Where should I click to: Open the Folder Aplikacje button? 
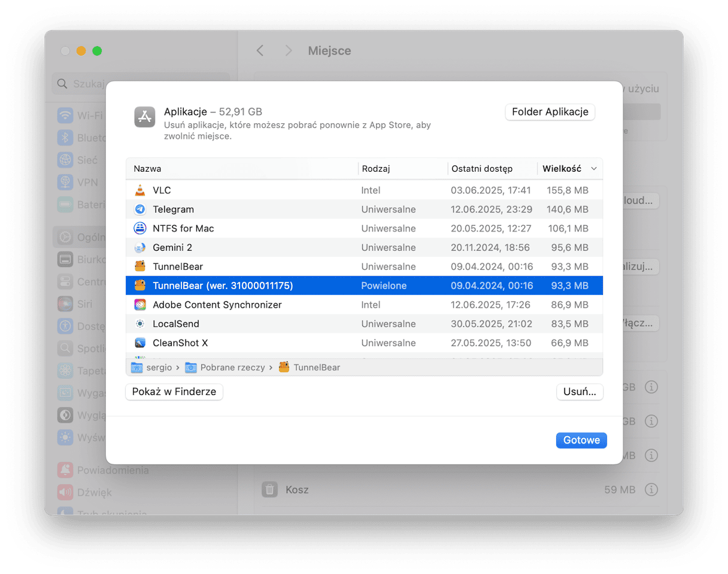(550, 112)
